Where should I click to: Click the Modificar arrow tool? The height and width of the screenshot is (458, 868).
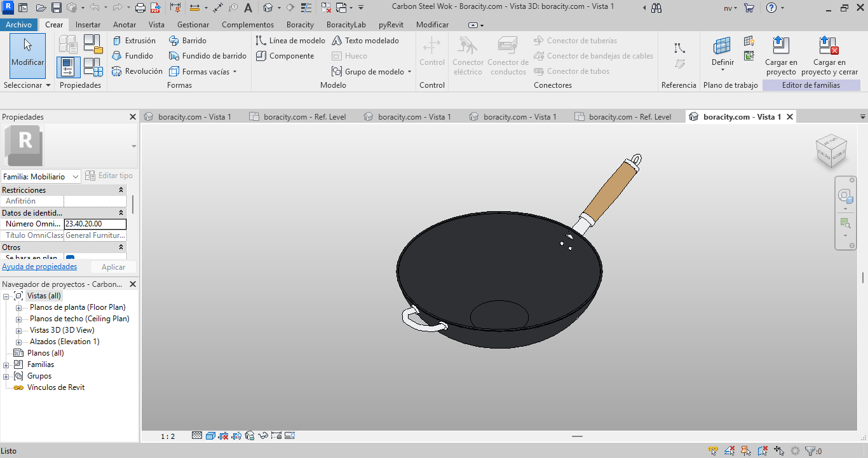(x=27, y=55)
